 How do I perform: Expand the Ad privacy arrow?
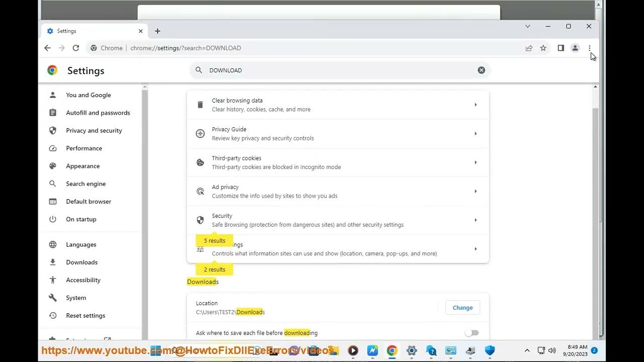(x=475, y=191)
